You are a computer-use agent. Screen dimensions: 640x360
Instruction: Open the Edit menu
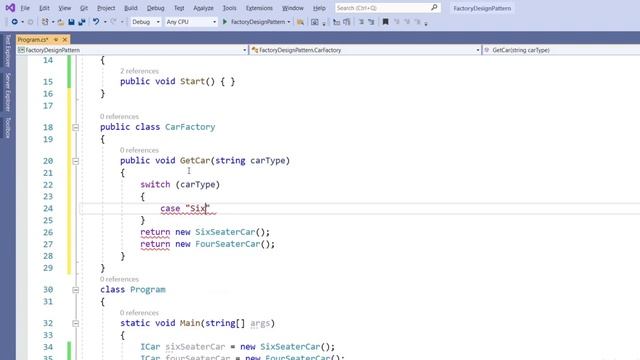44,8
